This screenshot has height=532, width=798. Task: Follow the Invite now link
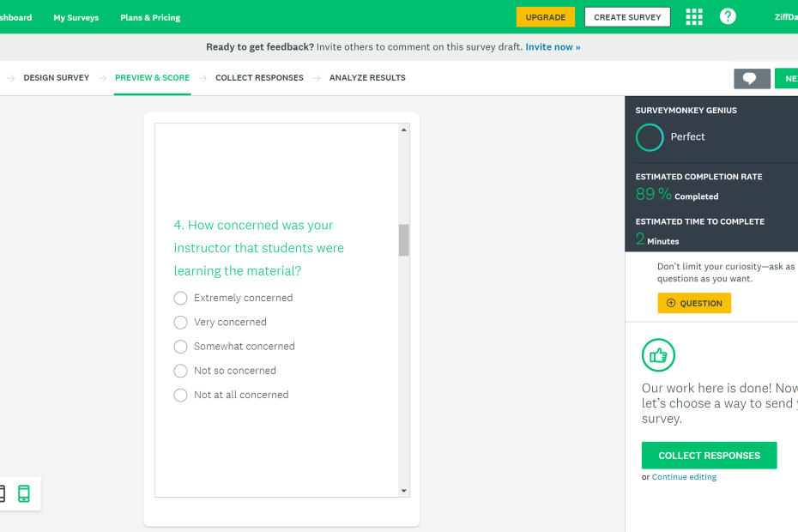(553, 47)
